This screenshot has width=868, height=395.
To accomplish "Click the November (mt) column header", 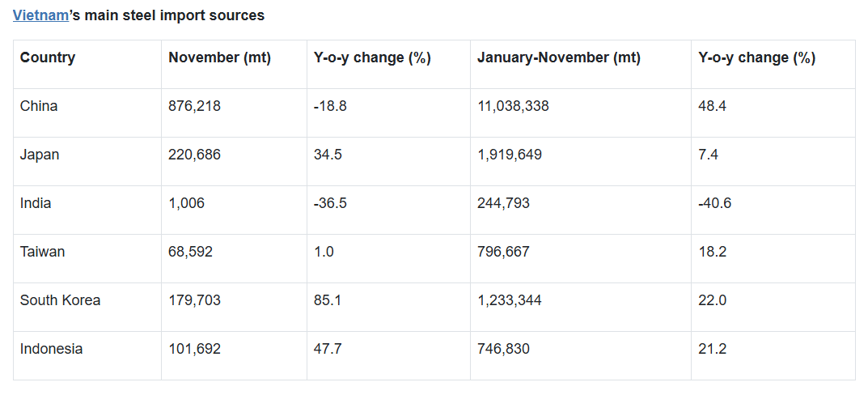I will (x=219, y=57).
